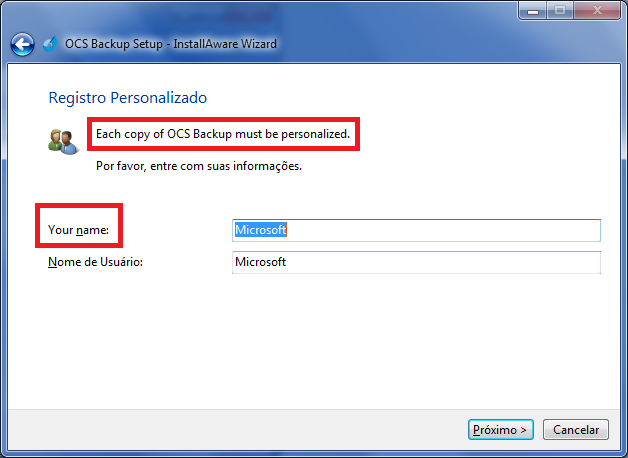Click the two-users registration icon

tap(62, 142)
